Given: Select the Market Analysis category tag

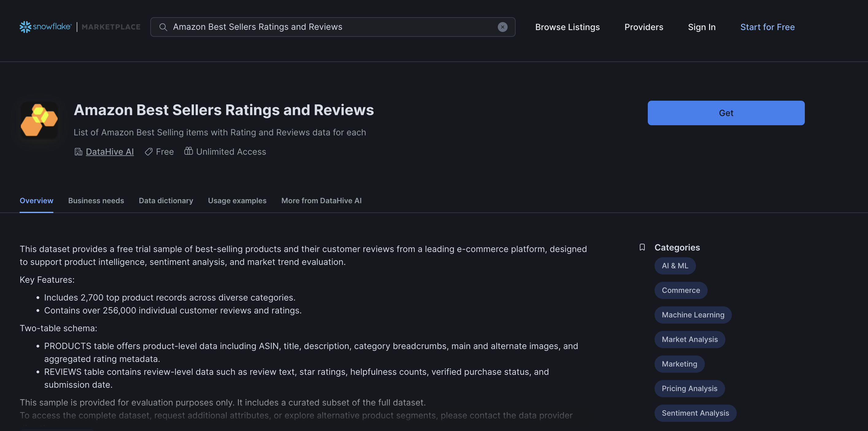Looking at the screenshot, I should 689,340.
